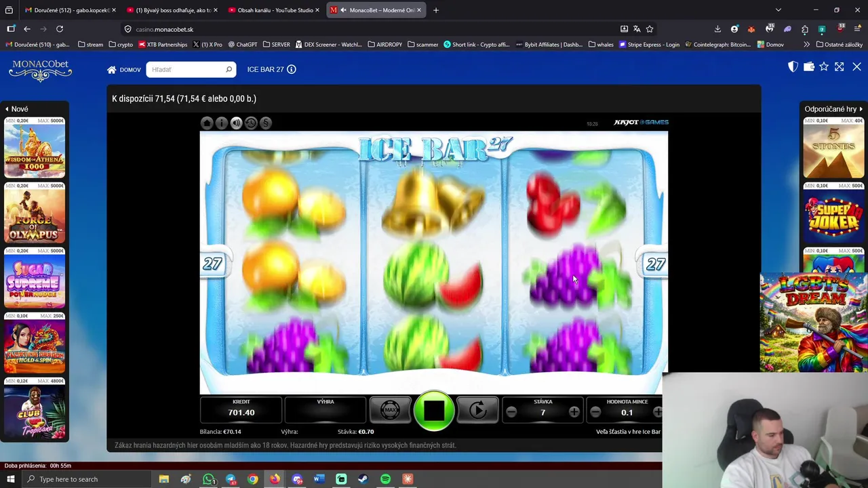
Task: Select the MonacoBet browser tab
Action: tap(376, 10)
